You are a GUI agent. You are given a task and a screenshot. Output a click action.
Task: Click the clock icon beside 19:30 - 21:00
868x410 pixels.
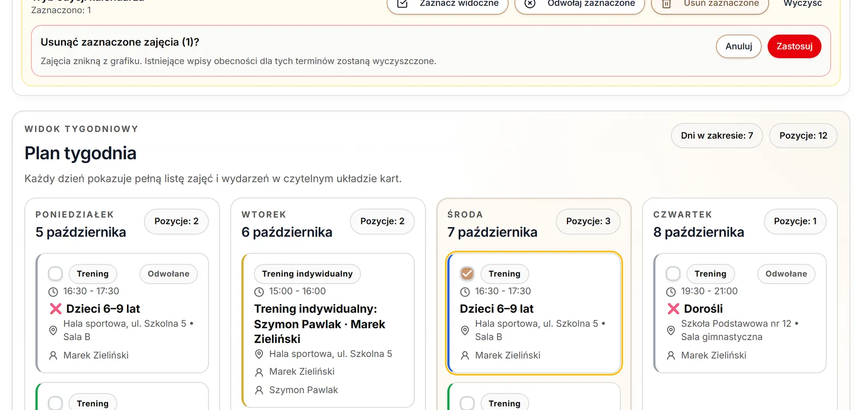coord(671,291)
